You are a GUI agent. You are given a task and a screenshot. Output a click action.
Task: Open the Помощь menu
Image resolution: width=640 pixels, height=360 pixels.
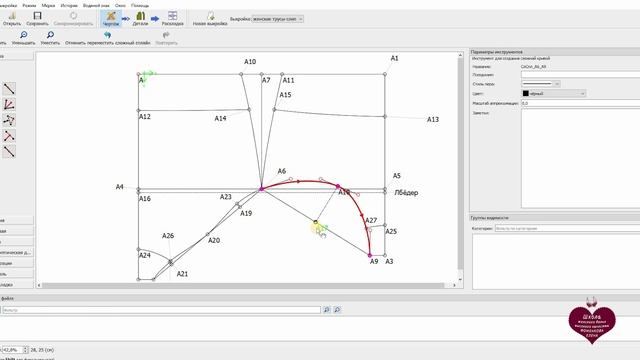point(140,6)
